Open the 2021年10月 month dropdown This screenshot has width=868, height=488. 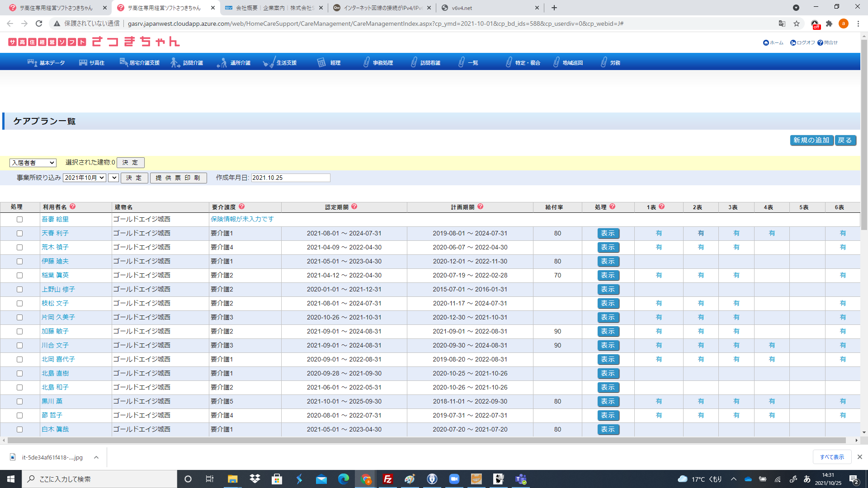(x=85, y=178)
